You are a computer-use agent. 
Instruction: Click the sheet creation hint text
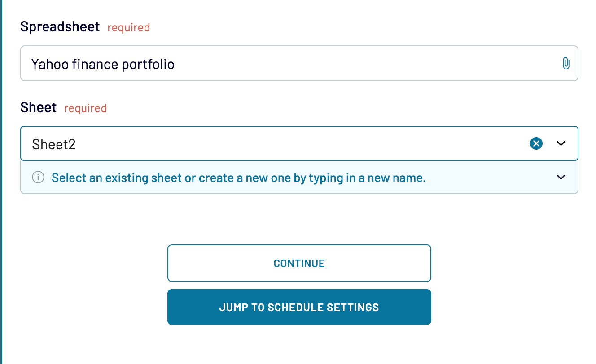pos(239,178)
